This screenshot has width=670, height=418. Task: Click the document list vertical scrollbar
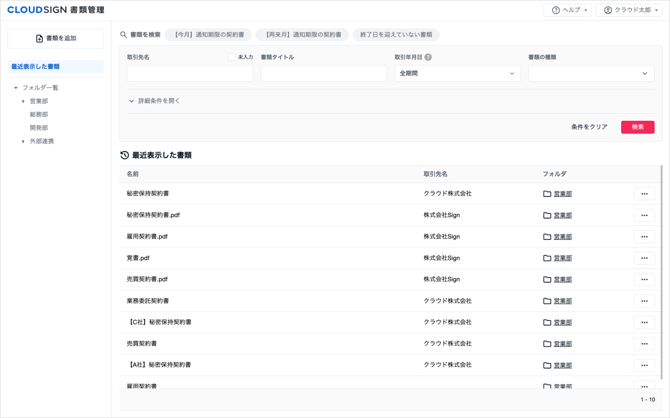coord(661,272)
